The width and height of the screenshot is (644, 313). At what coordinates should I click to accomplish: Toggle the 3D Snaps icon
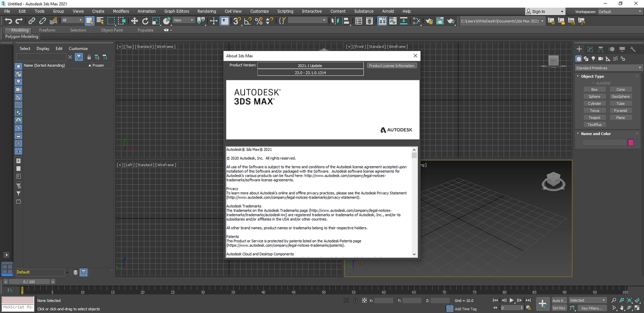point(236,21)
